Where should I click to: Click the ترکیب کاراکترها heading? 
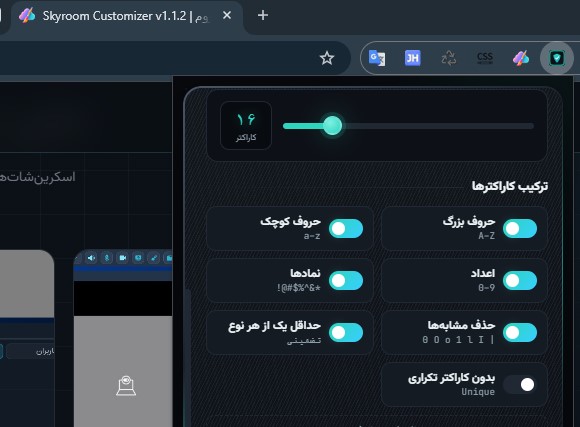(x=510, y=186)
